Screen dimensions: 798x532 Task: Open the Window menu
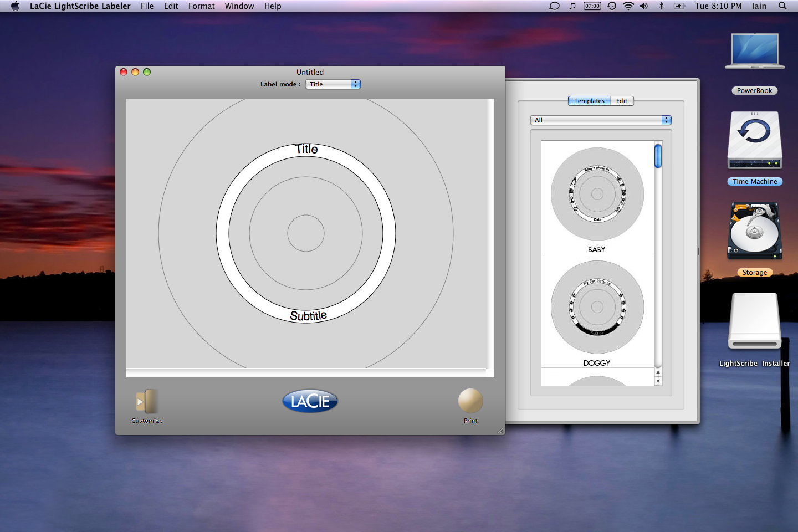tap(239, 6)
